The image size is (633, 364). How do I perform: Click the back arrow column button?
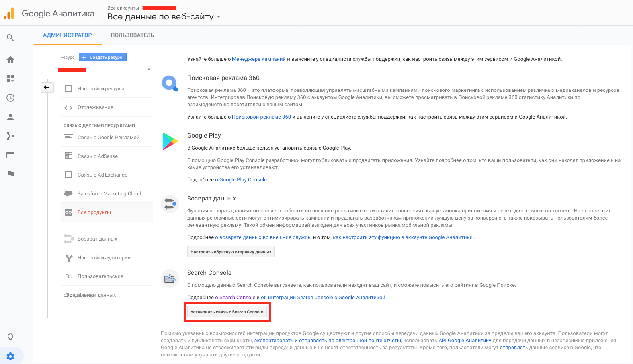47,87
